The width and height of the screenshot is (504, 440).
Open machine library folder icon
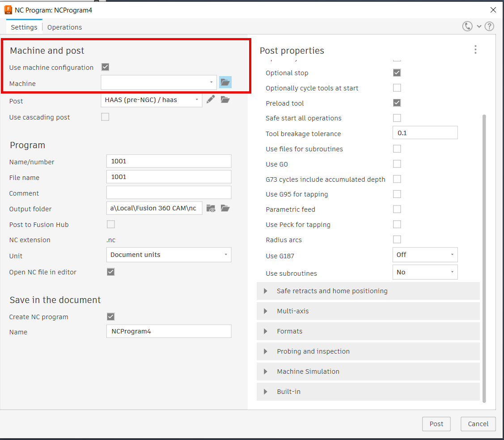click(225, 82)
